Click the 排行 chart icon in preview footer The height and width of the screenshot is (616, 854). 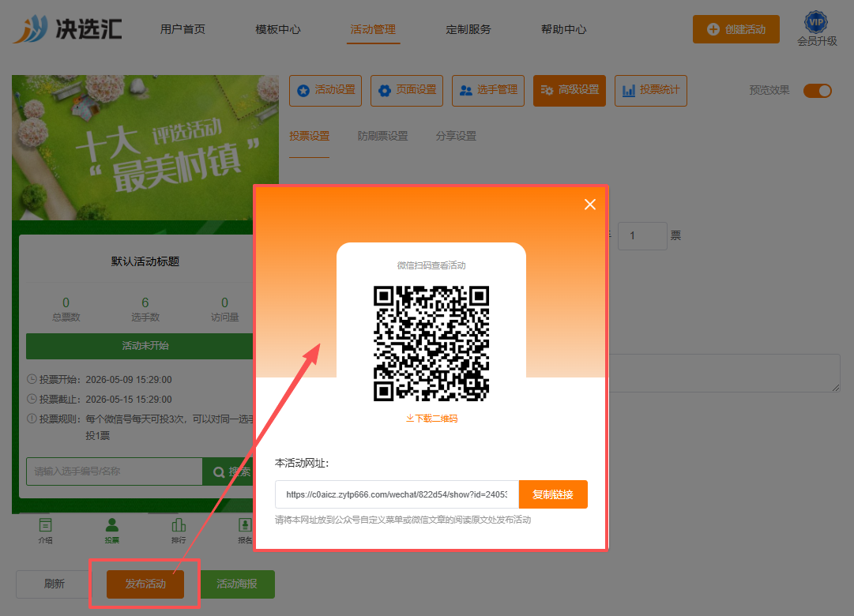tap(178, 531)
